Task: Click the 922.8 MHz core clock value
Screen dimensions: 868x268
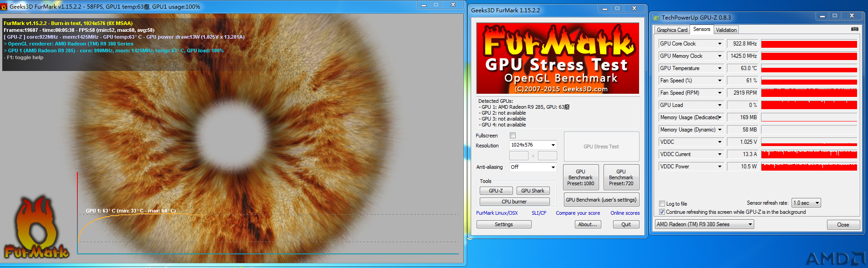Action: 743,44
